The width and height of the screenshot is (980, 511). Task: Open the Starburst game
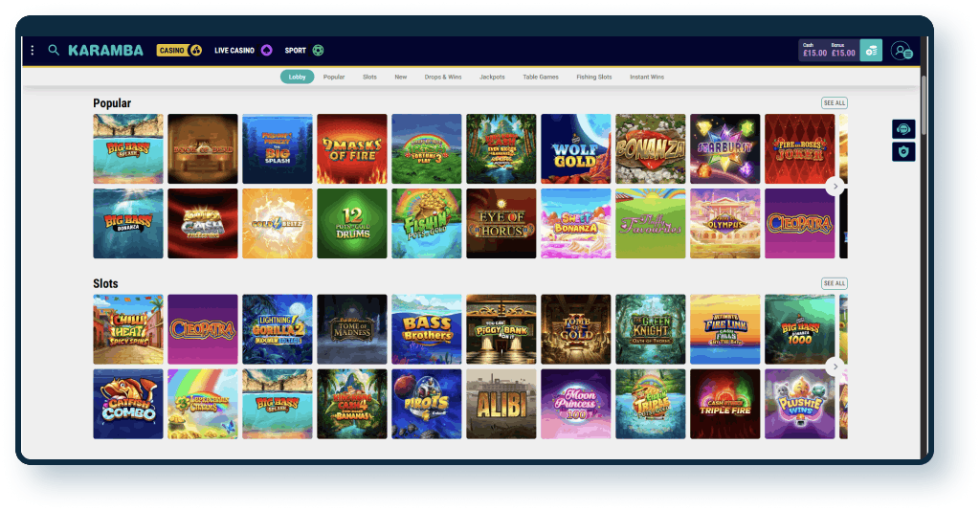pos(725,148)
